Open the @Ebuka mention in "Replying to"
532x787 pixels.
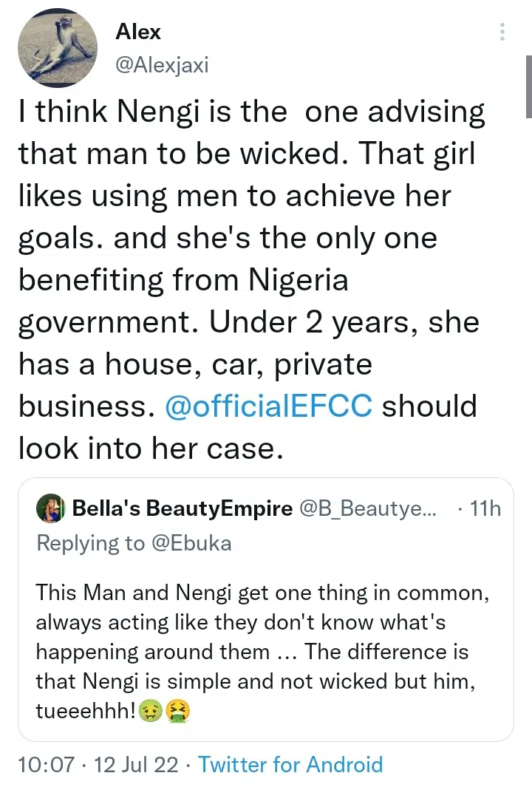click(x=192, y=543)
